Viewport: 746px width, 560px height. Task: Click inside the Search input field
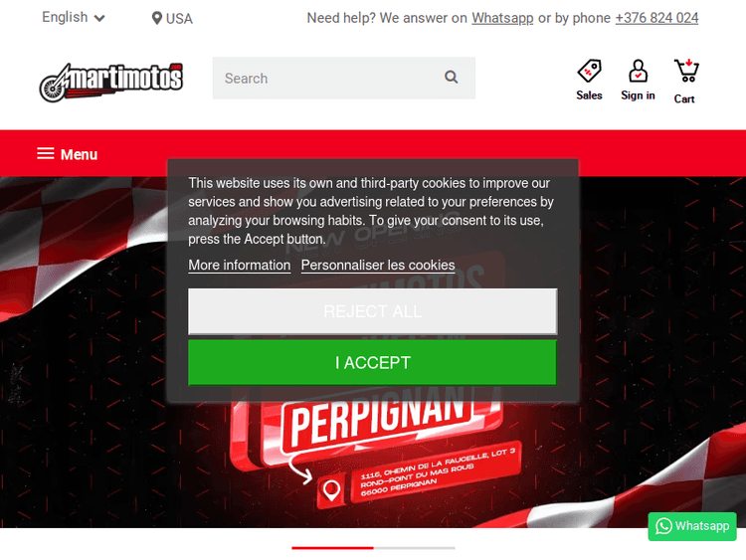click(x=328, y=78)
